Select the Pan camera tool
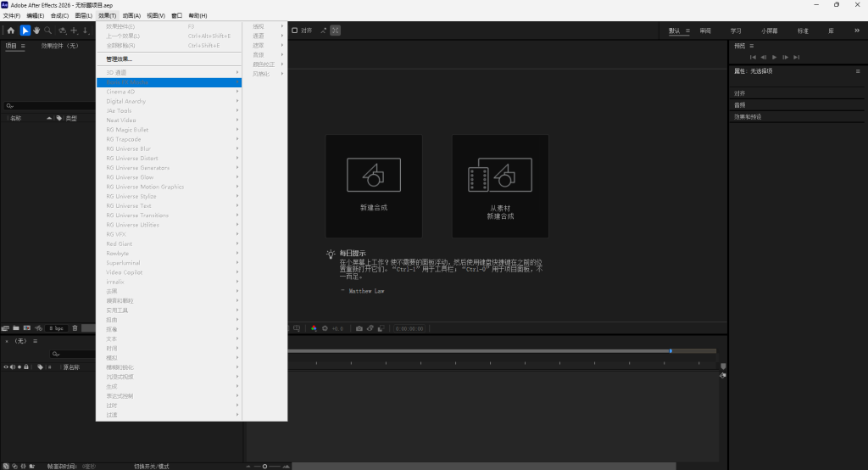The width and height of the screenshot is (868, 470). [x=75, y=31]
